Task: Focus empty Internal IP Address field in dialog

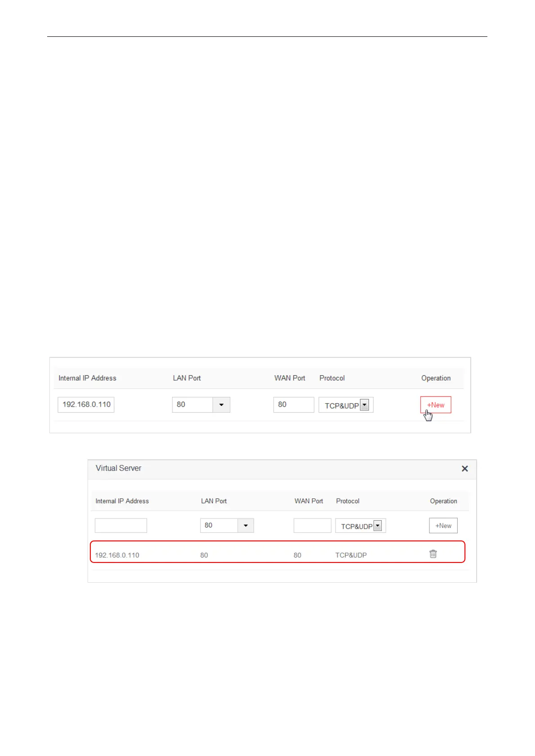Action: coord(121,526)
